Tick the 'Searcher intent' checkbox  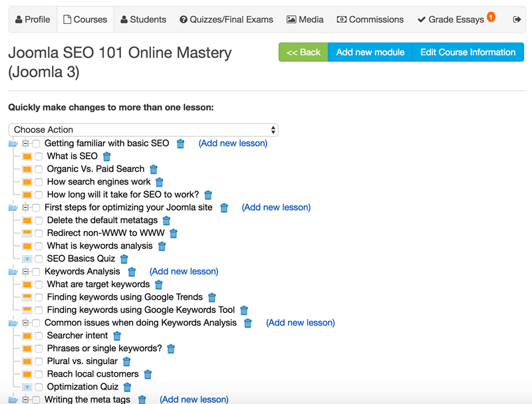point(39,336)
